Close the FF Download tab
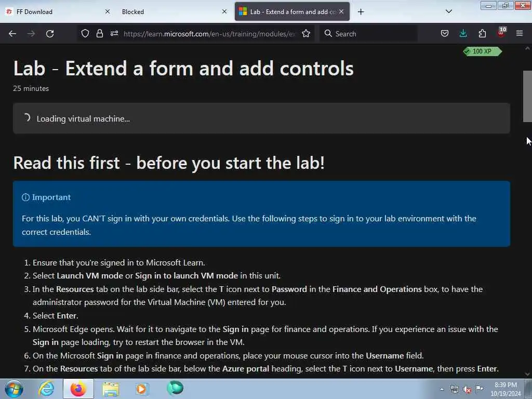The width and height of the screenshot is (532, 399). click(x=108, y=11)
